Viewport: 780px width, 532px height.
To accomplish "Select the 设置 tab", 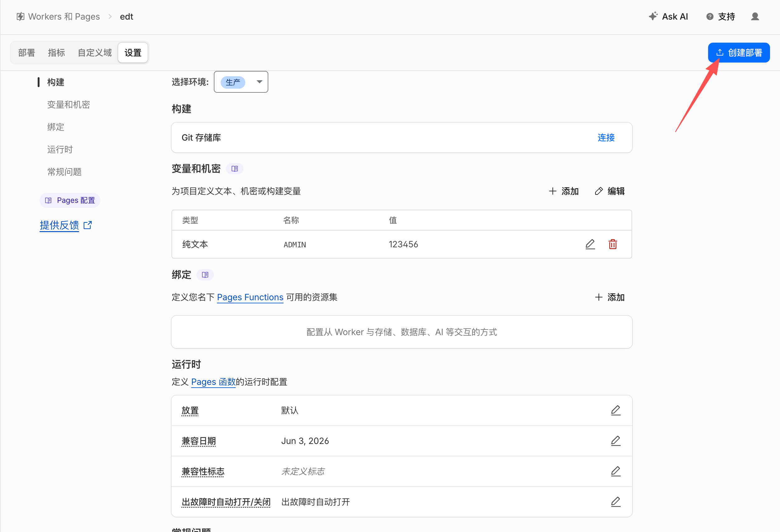I will [133, 53].
